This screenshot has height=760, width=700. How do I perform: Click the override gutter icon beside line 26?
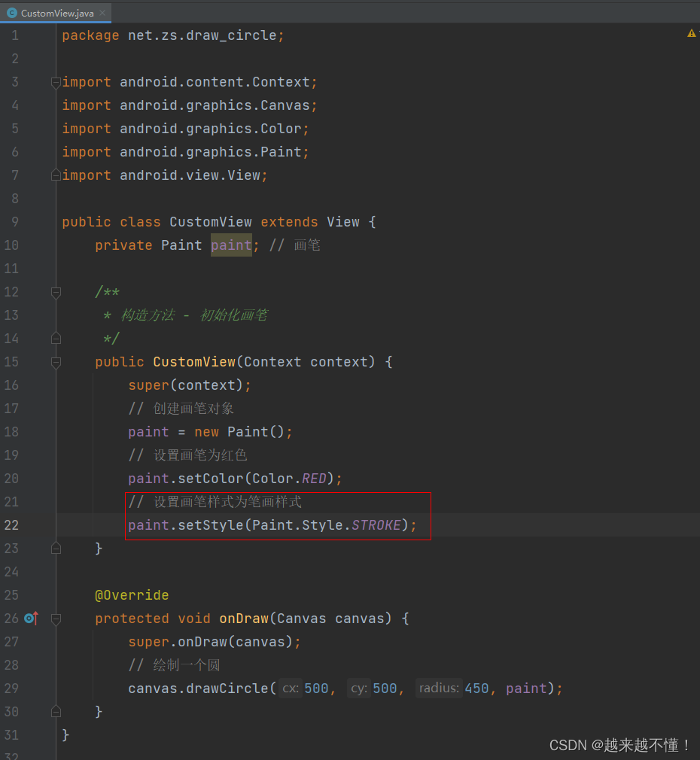(31, 618)
